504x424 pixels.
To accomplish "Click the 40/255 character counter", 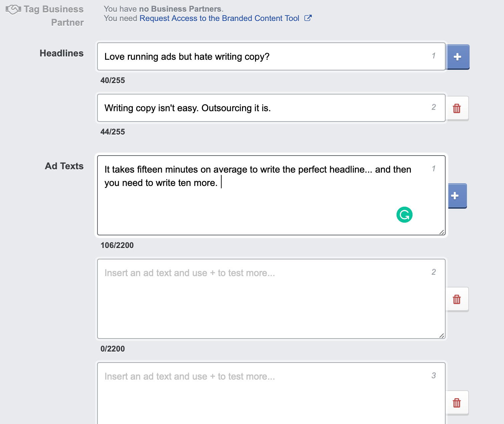I will pos(112,80).
